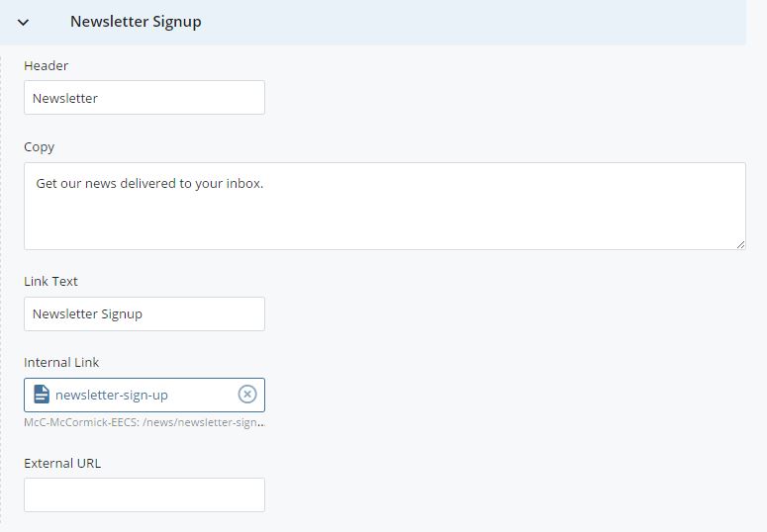Click the 'Newsletter Signup' text in Link Text
The height and width of the screenshot is (532, 767).
87,313
